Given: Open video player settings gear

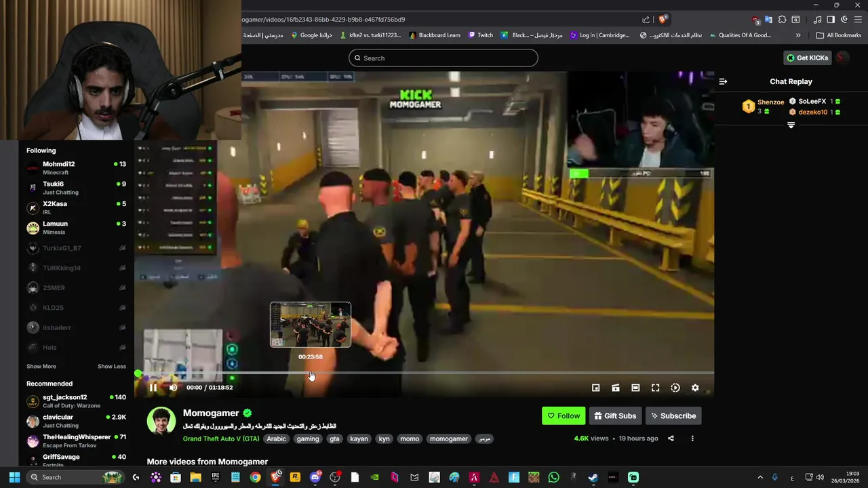Looking at the screenshot, I should [695, 388].
